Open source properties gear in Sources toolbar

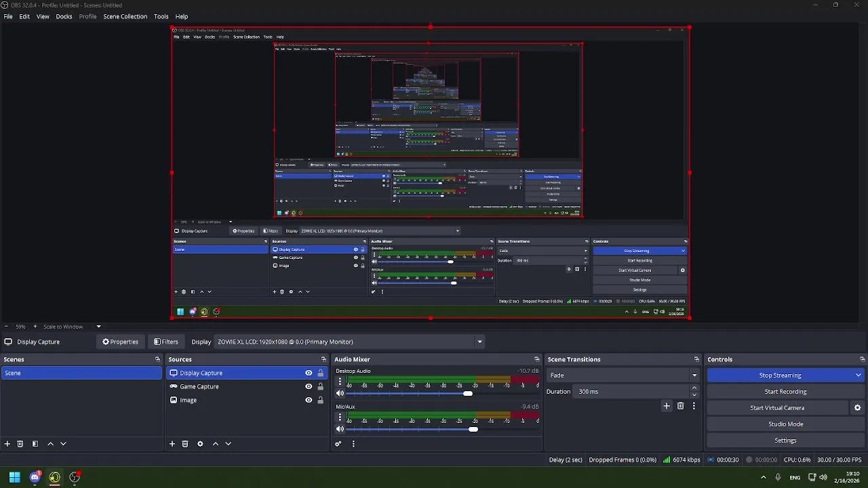pos(200,444)
